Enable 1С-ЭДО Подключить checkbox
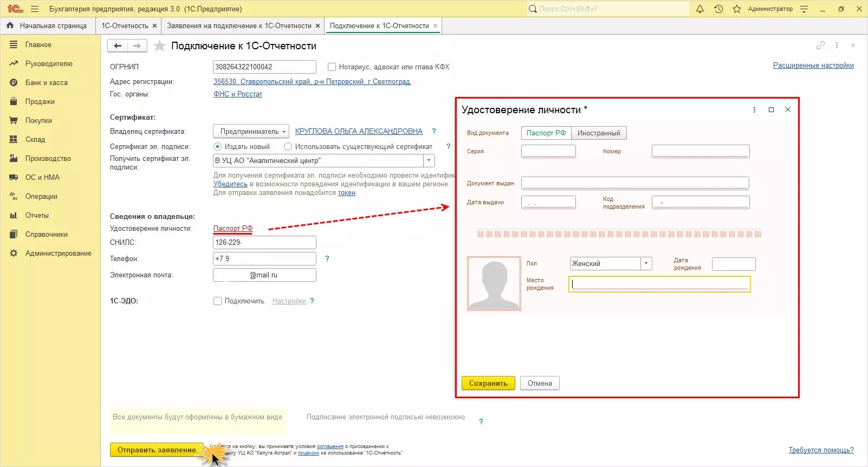This screenshot has height=467, width=868. (217, 301)
